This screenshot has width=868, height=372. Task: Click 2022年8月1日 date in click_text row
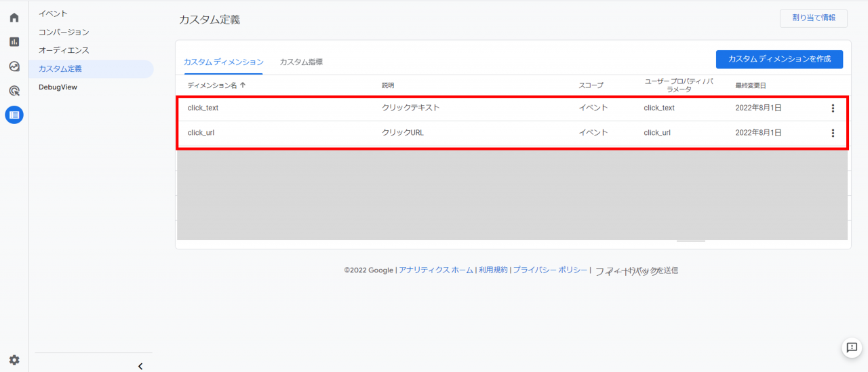click(758, 108)
